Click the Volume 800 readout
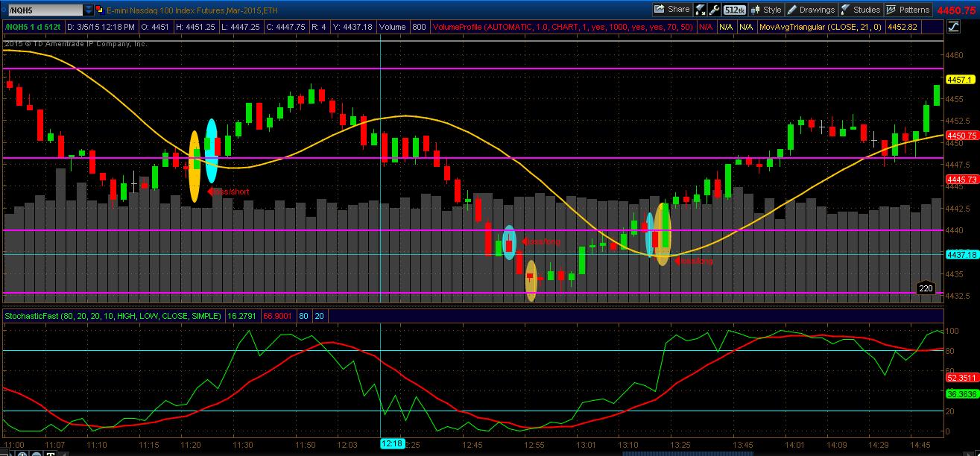980x456 pixels. (x=403, y=27)
